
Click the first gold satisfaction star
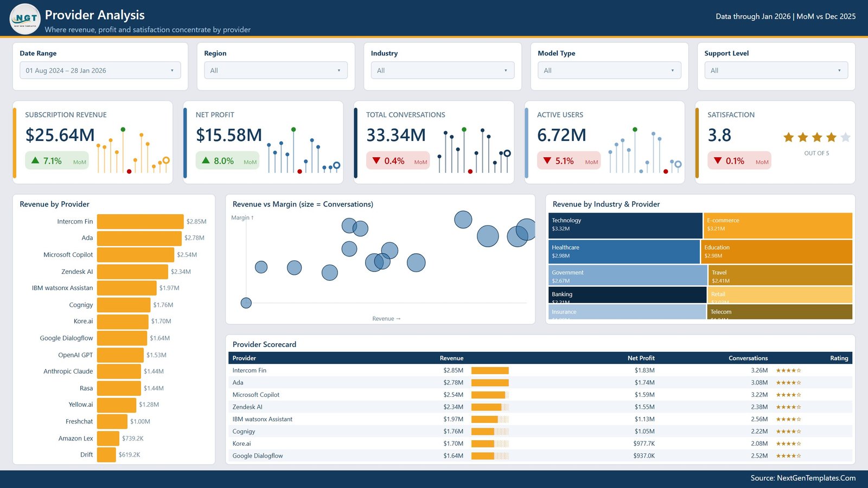click(789, 137)
